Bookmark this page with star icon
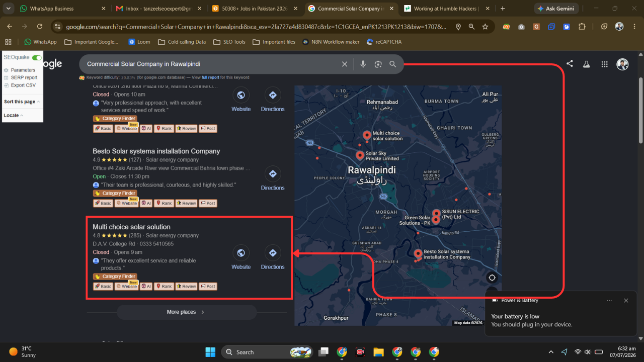This screenshot has height=362, width=644. pyautogui.click(x=485, y=27)
